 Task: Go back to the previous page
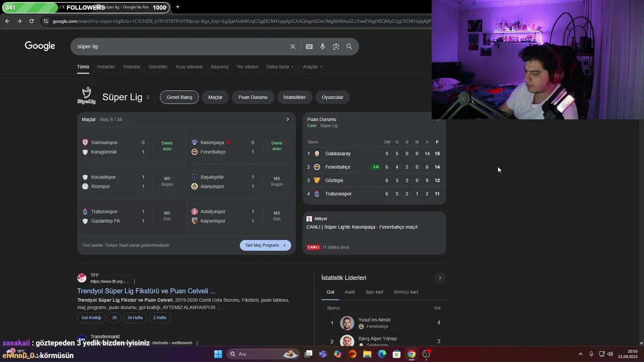[7, 21]
